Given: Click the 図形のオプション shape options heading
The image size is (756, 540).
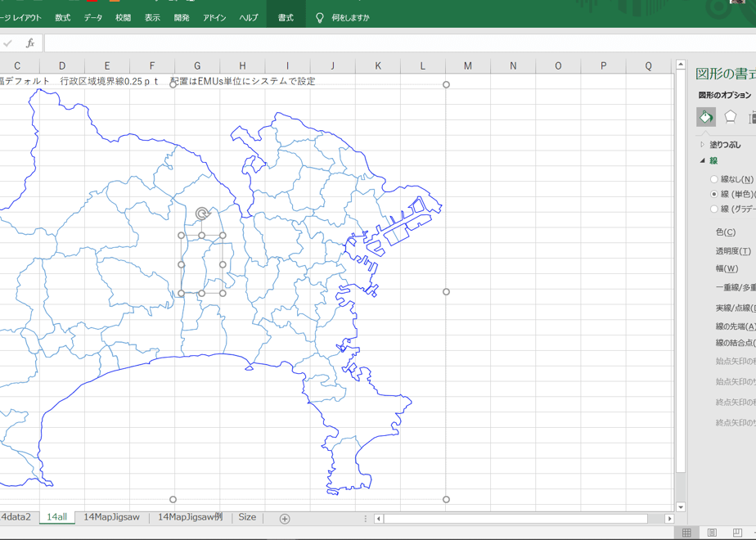Looking at the screenshot, I should coord(725,95).
